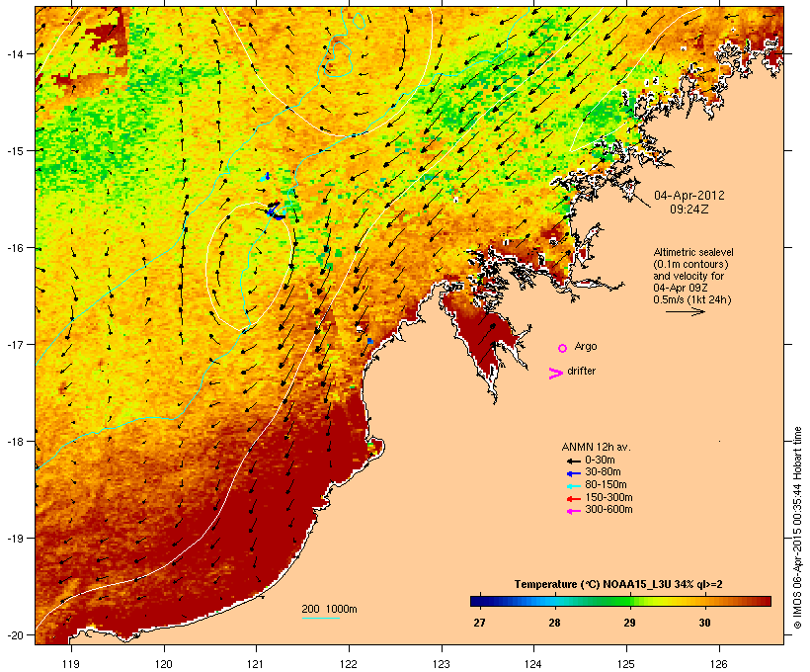Click the cyan 200 1000m isobath legend line
This screenshot has height=672, width=810.
tap(320, 619)
